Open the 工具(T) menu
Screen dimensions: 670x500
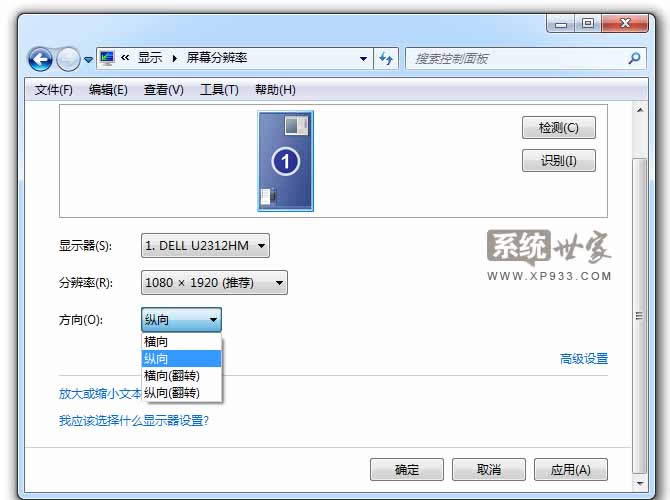[x=219, y=90]
